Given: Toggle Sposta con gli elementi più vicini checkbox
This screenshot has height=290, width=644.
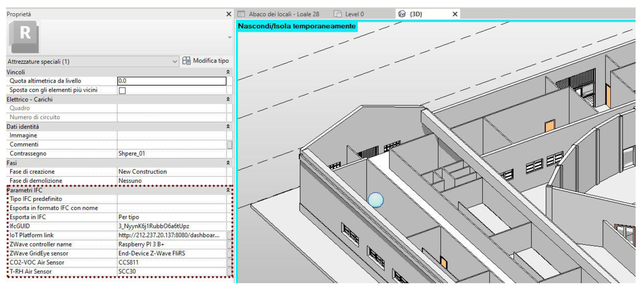Looking at the screenshot, I should tap(122, 91).
